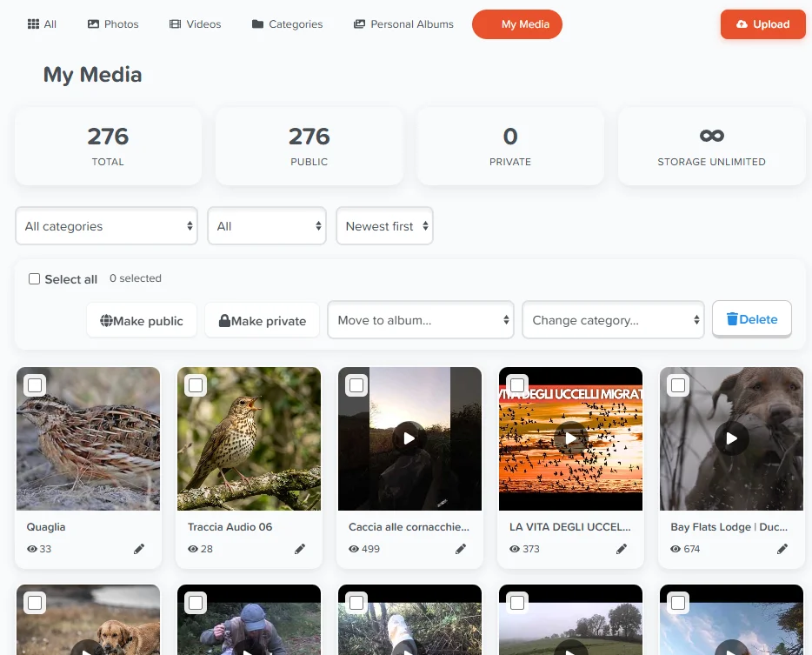Click play on the Bay Flats Lodge thumbnail
This screenshot has width=812, height=655.
click(731, 438)
